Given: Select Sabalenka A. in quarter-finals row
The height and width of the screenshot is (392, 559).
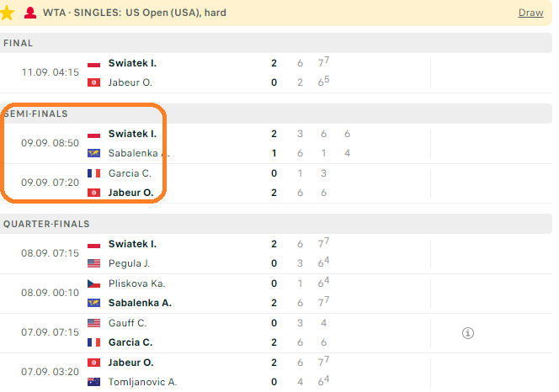Looking at the screenshot, I should (140, 303).
